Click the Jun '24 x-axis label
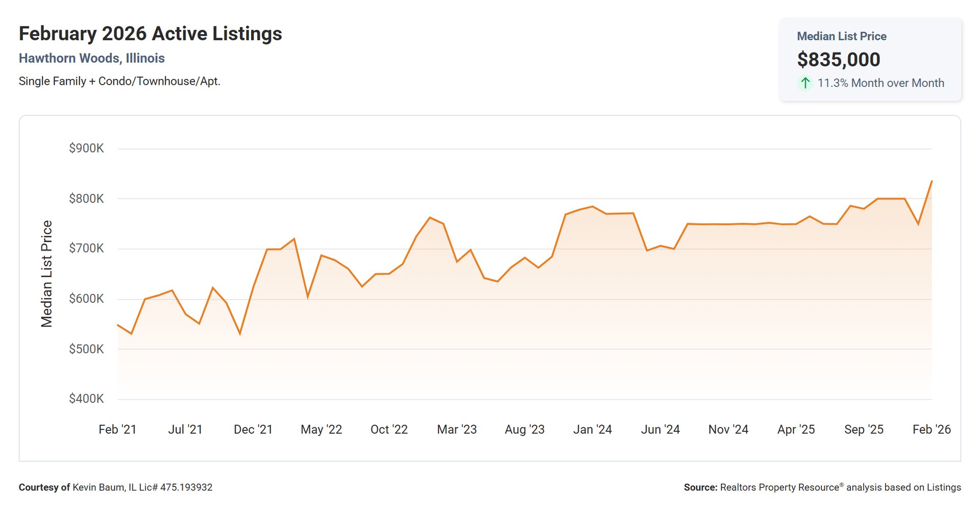The width and height of the screenshot is (980, 514). (x=660, y=429)
